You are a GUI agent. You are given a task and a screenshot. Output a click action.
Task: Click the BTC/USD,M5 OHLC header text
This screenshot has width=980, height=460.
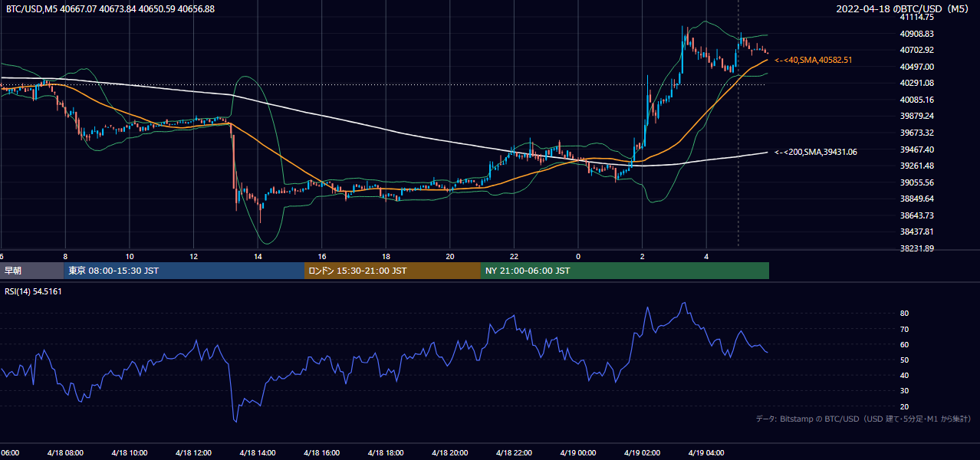tap(110, 8)
